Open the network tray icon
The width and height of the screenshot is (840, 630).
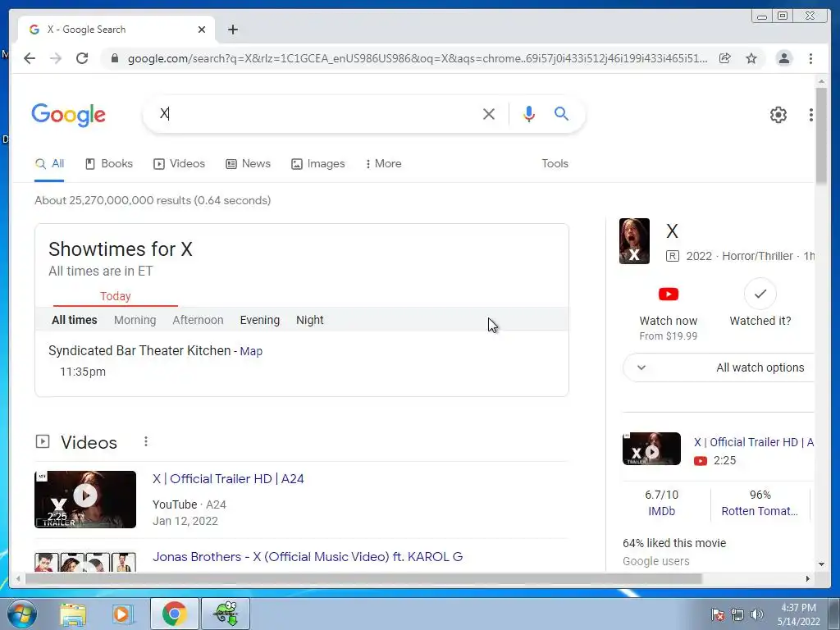coord(737,614)
